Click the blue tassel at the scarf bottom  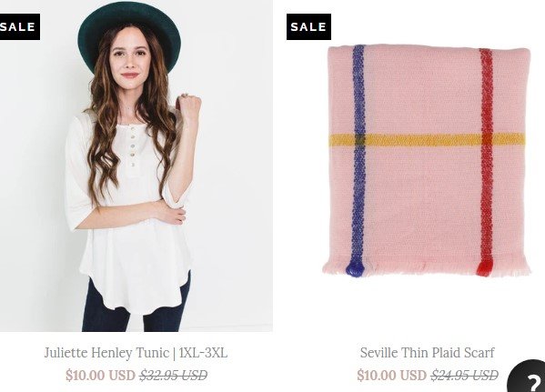coord(355,268)
